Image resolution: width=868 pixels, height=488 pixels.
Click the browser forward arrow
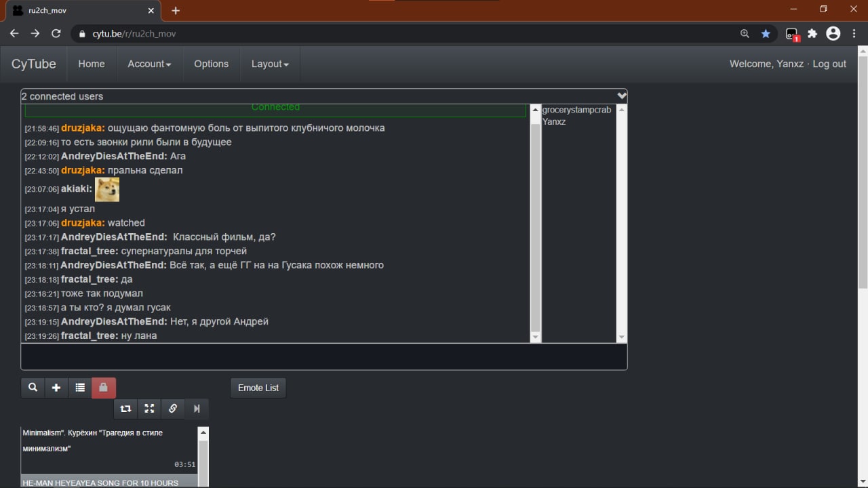point(35,33)
